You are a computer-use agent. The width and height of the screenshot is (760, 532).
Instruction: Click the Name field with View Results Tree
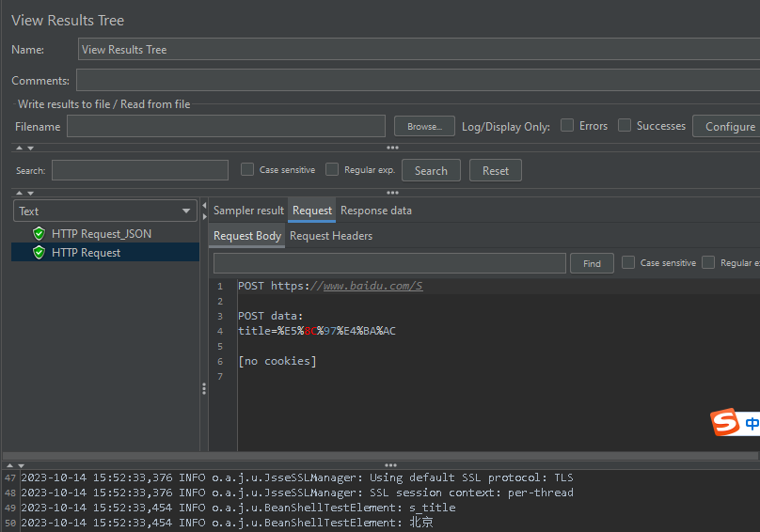point(419,50)
